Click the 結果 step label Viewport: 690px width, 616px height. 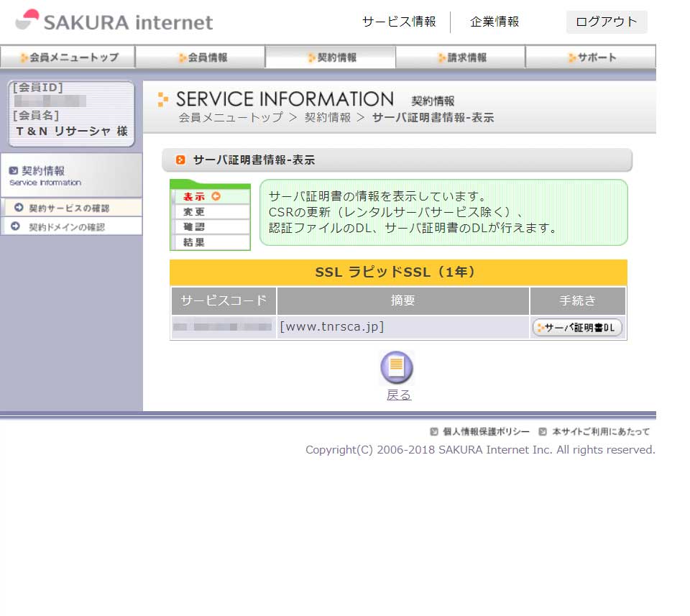[194, 242]
